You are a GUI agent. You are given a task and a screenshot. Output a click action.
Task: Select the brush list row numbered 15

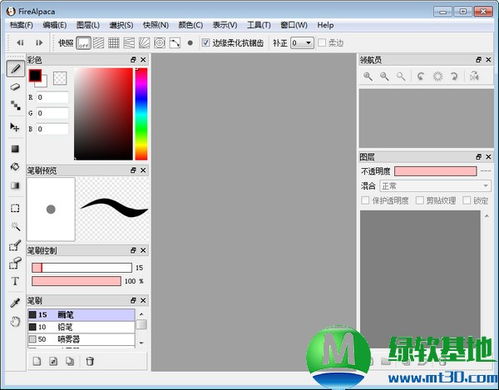(81, 315)
